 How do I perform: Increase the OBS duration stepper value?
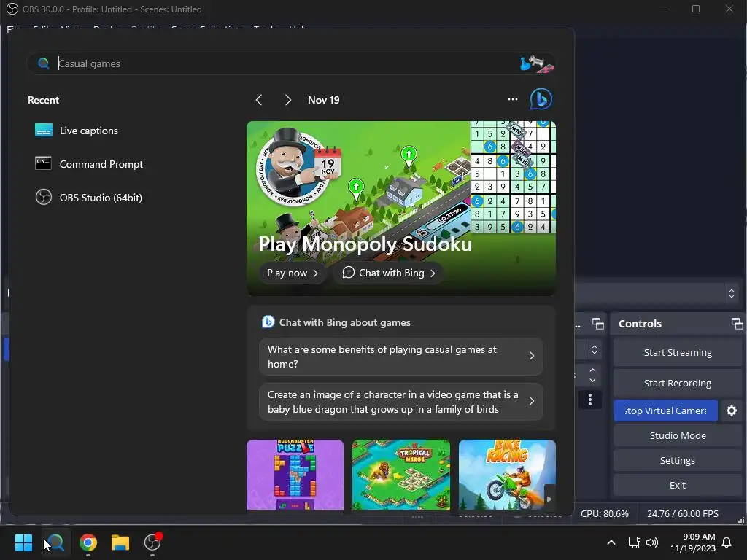coord(592,370)
